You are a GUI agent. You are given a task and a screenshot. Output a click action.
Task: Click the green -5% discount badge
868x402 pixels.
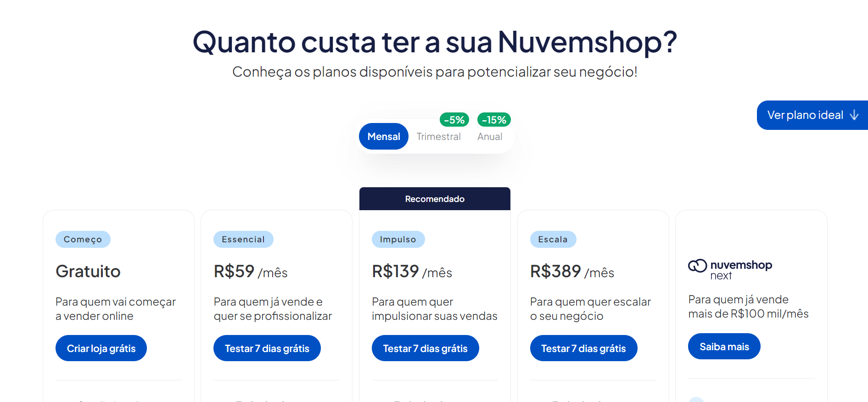point(454,120)
